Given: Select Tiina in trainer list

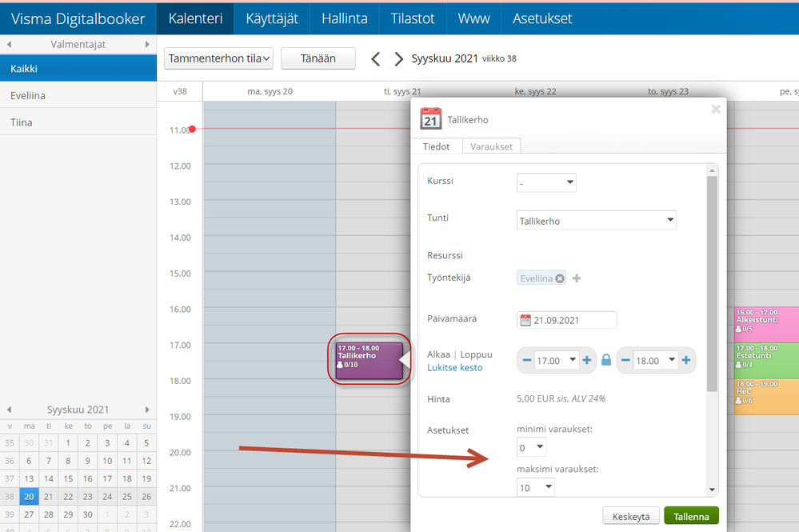Looking at the screenshot, I should pyautogui.click(x=78, y=122).
